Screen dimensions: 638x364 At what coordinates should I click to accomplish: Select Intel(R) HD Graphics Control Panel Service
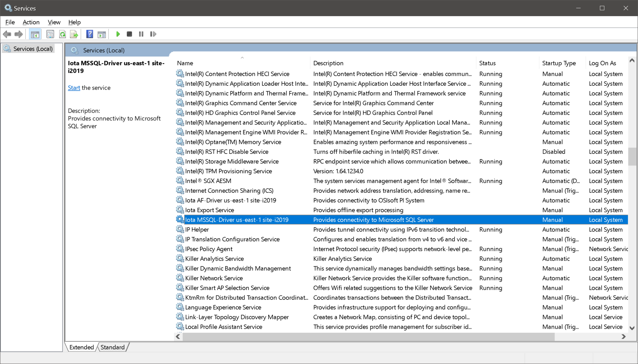401,113
